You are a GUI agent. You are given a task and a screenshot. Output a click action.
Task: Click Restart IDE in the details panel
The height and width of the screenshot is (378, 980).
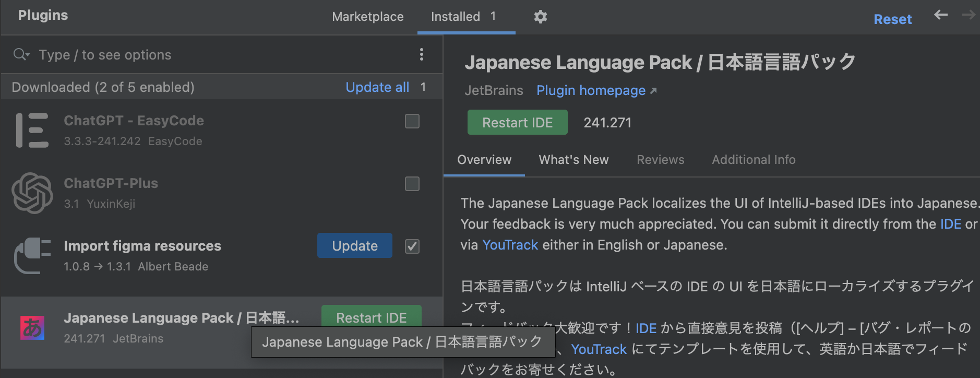pyautogui.click(x=518, y=122)
